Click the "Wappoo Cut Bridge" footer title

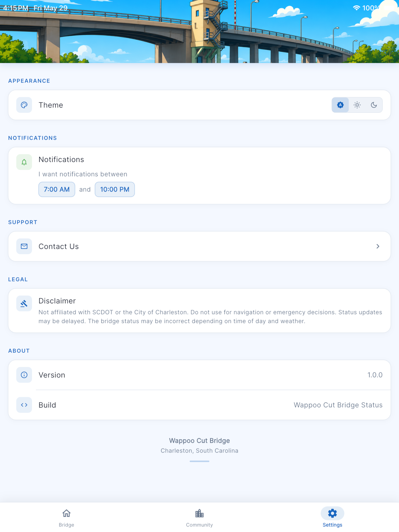[x=199, y=441]
